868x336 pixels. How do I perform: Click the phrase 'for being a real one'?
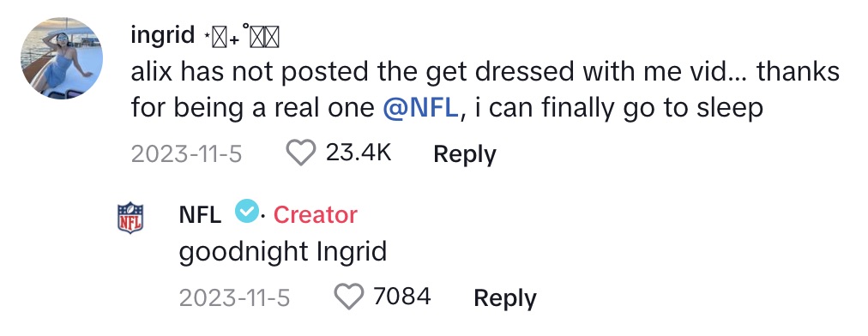[x=253, y=109]
